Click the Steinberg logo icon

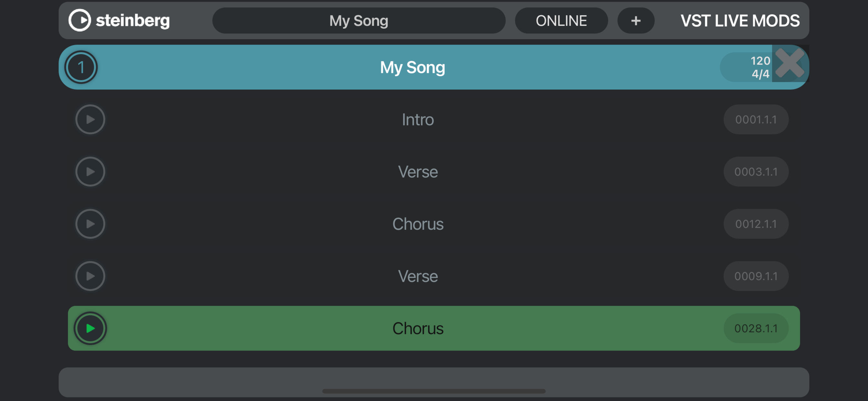coord(79,20)
